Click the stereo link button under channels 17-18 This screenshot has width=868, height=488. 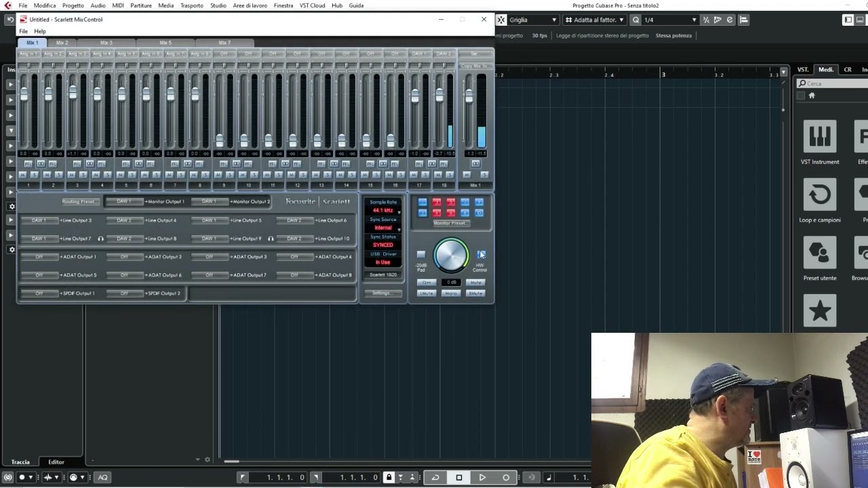coord(431,164)
